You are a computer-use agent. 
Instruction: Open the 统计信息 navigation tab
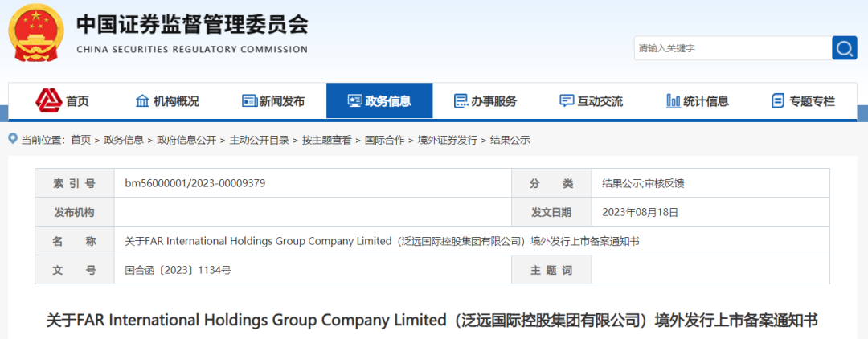point(698,101)
